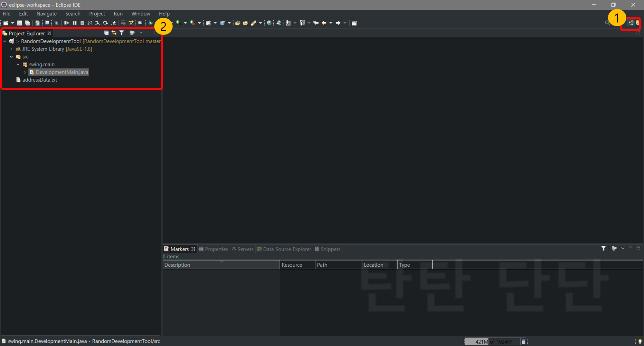644x346 pixels.
Task: Open the Navigate menu
Action: coord(46,14)
